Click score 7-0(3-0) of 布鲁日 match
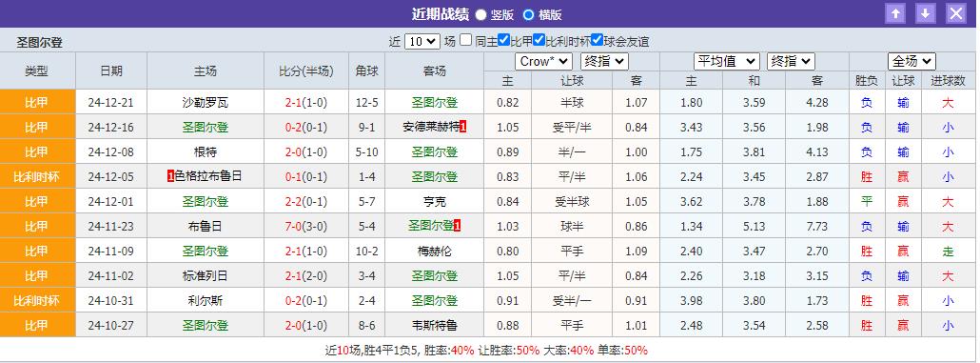980x363 pixels. pyautogui.click(x=306, y=227)
